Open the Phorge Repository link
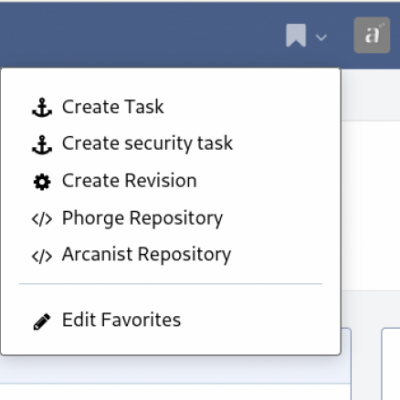 (142, 219)
